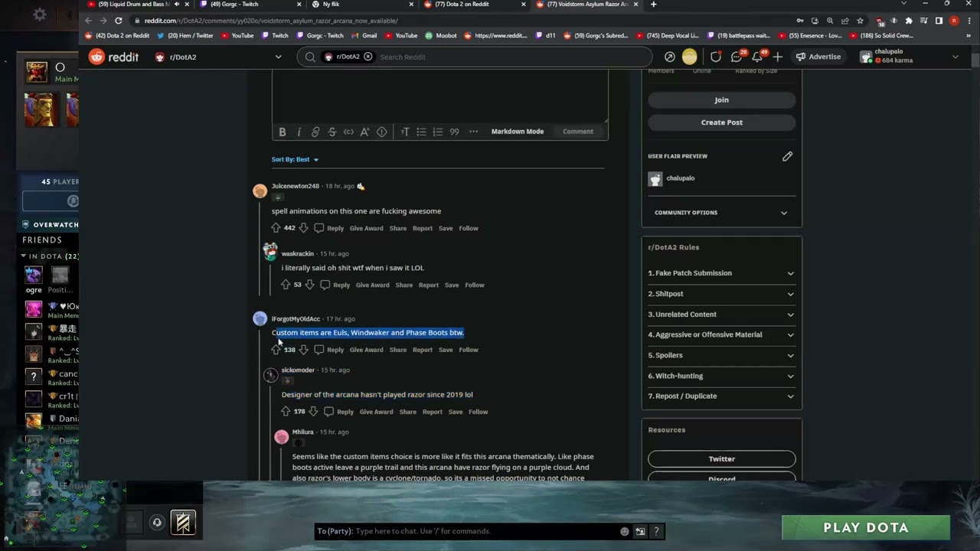The width and height of the screenshot is (980, 551).
Task: Upvote Juicenewton248's comment
Action: [276, 228]
